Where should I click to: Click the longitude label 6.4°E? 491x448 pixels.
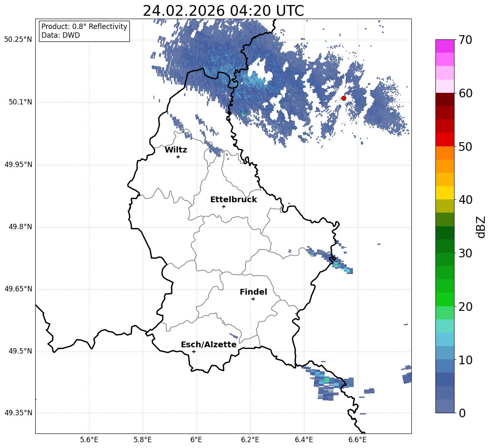[304, 440]
